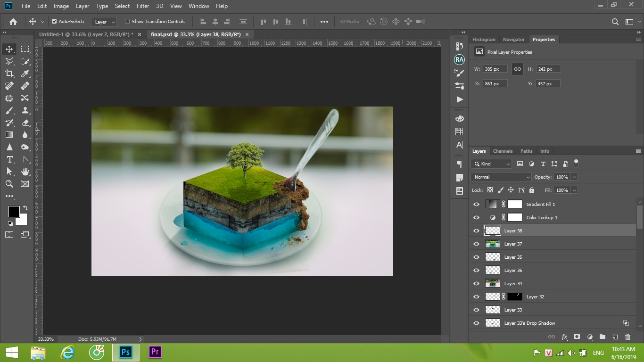Open the Auto-Select Layer dropdown
Image resolution: width=644 pixels, height=362 pixels.
coord(104,22)
